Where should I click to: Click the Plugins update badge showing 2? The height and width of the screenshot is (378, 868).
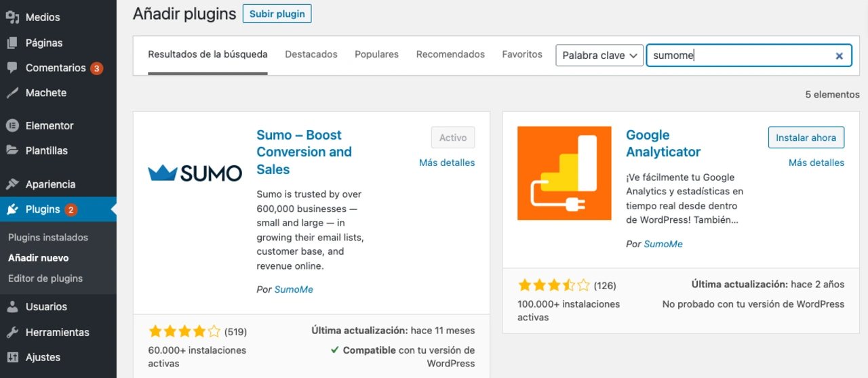coord(71,209)
